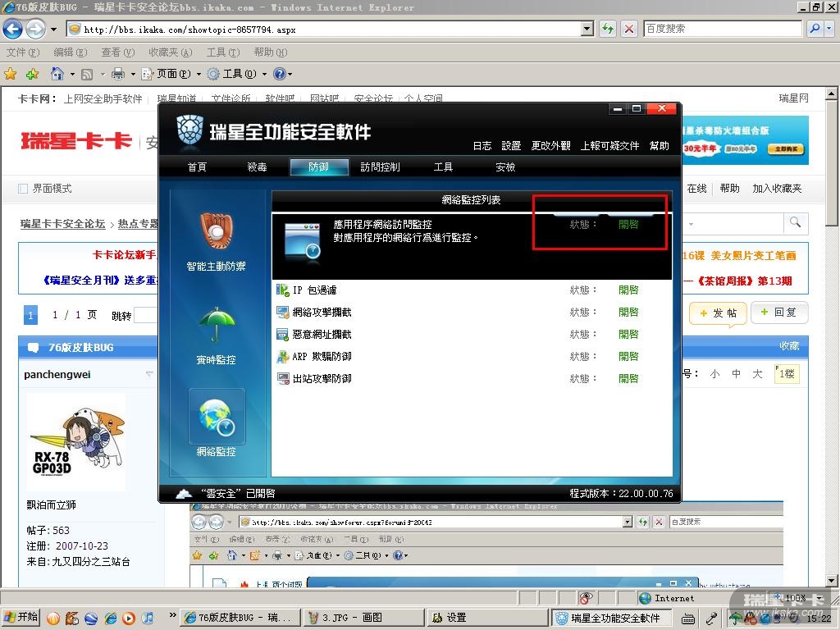Open the recent pages dropdown arrow
Image resolution: width=840 pixels, height=630 pixels.
point(53,29)
